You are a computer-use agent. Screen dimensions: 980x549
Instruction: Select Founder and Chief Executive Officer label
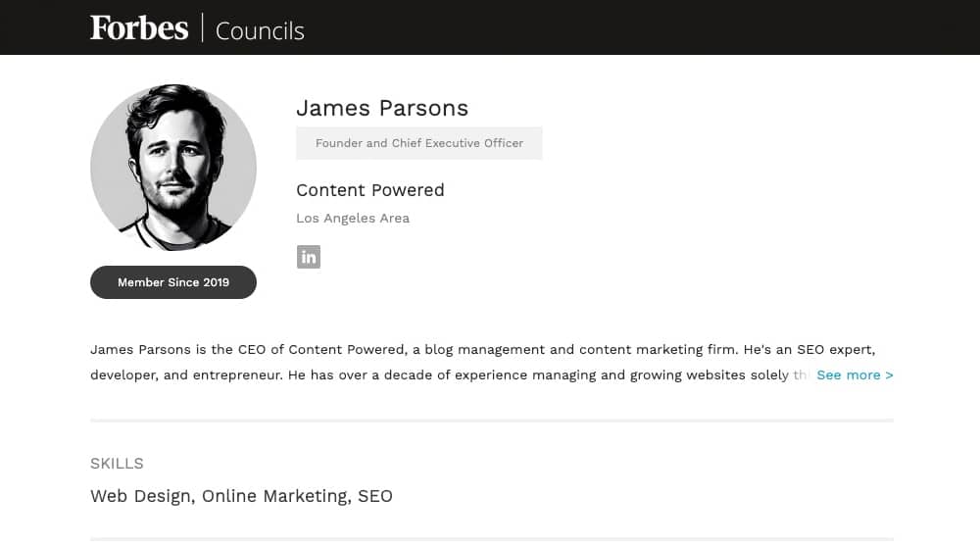tap(419, 143)
